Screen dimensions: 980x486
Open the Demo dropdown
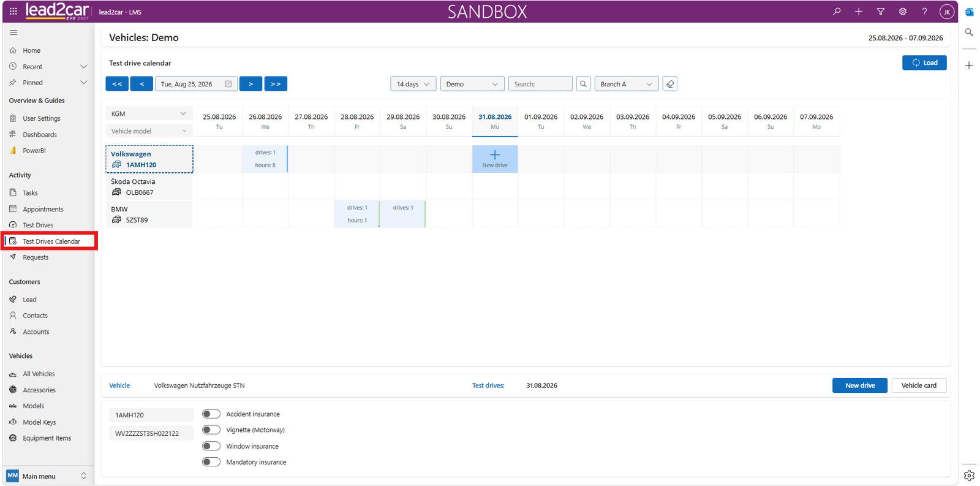pyautogui.click(x=472, y=84)
